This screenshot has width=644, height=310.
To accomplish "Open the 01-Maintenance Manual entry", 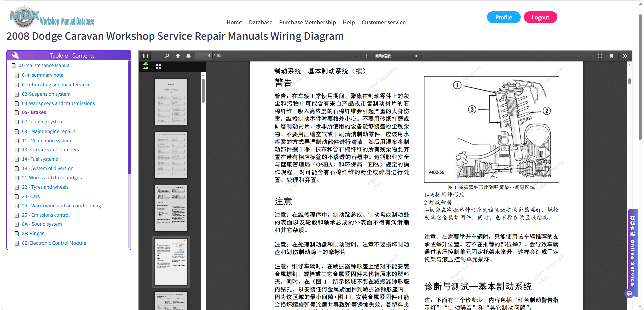I will coord(45,65).
